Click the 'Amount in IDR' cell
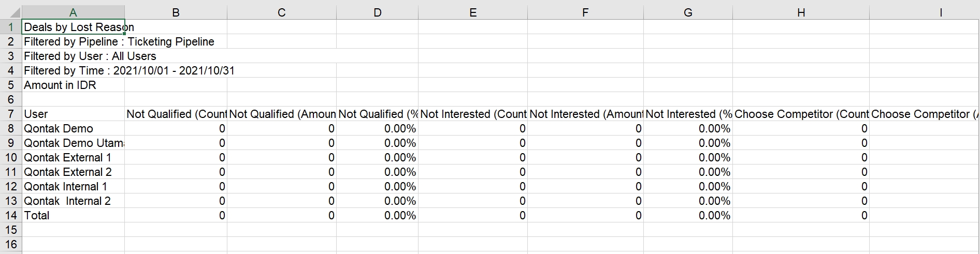Image resolution: width=980 pixels, height=254 pixels. [x=73, y=85]
